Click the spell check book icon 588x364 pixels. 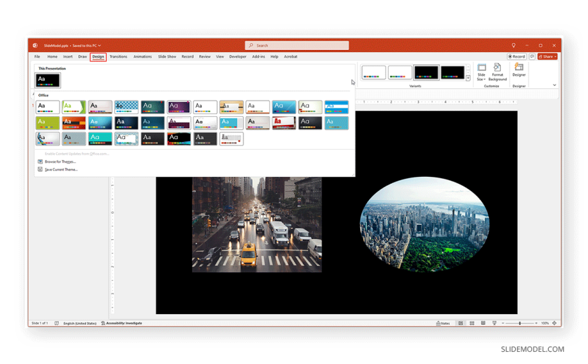pyautogui.click(x=57, y=323)
